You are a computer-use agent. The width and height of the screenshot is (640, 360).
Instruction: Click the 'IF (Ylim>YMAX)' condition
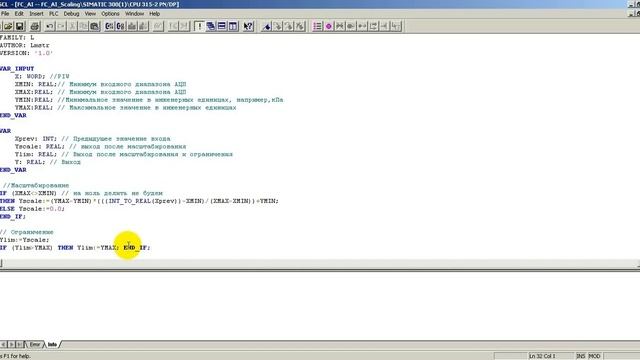pos(75,248)
